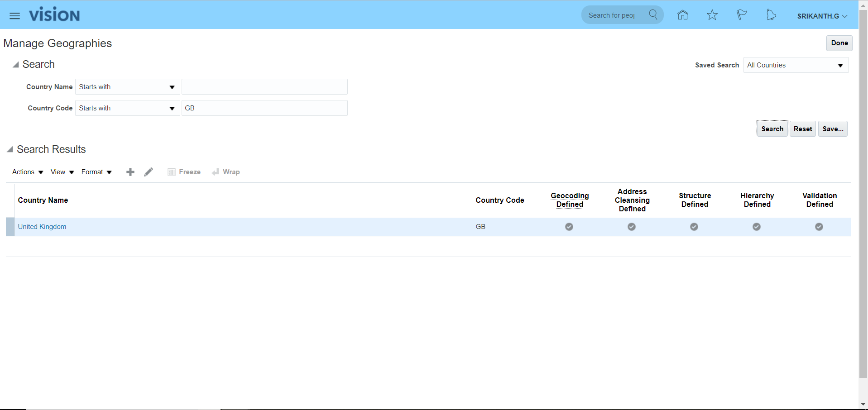Click Geocoding Defined checkmark for United Kingdom
The width and height of the screenshot is (868, 410).
(x=569, y=227)
